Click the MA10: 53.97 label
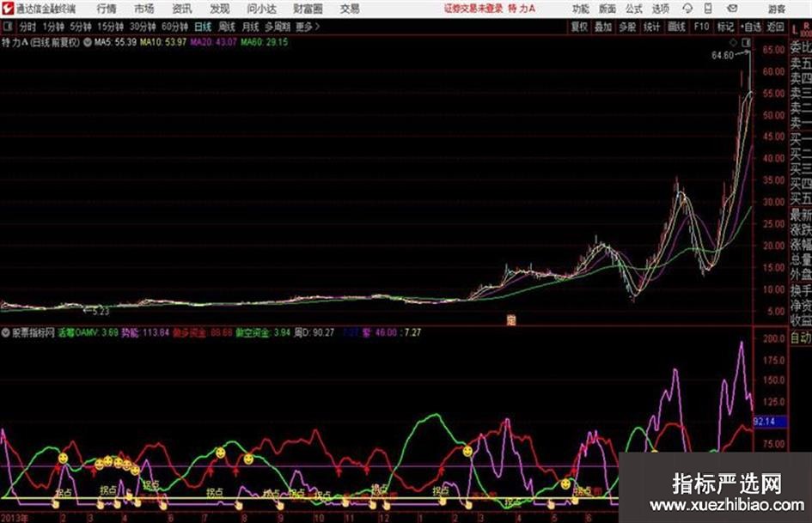 click(162, 42)
